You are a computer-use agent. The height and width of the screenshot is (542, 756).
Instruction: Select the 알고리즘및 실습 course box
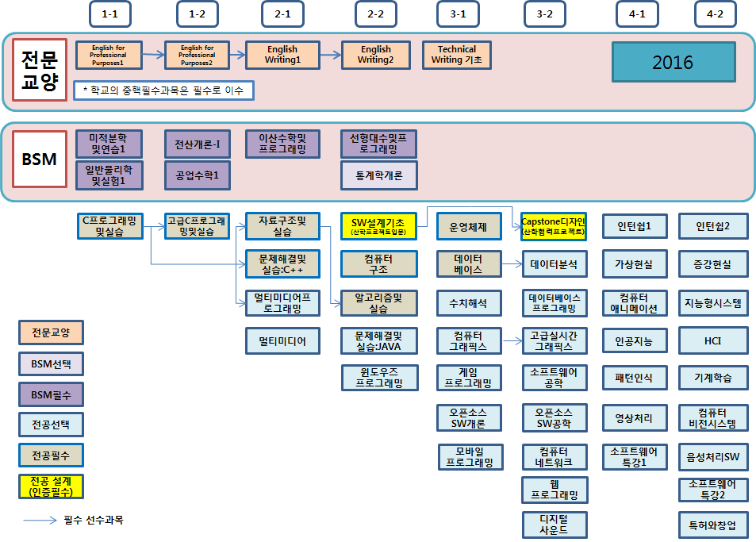point(378,302)
